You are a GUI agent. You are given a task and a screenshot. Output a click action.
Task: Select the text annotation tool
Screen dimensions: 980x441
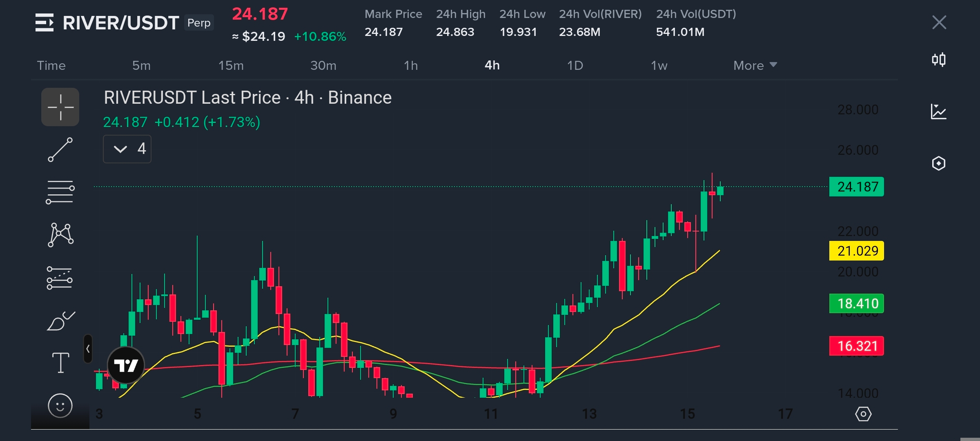tap(60, 363)
